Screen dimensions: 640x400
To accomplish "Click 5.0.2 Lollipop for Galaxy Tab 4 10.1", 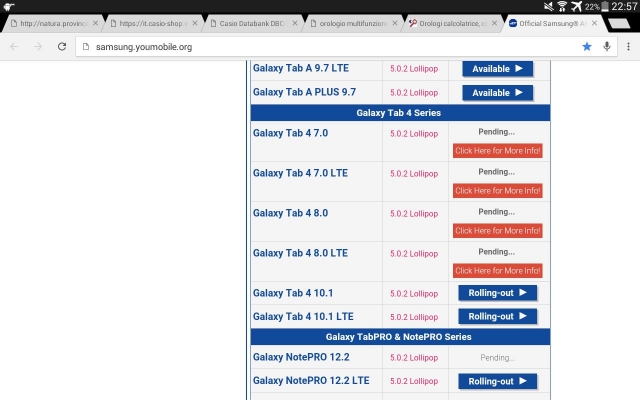I will [x=414, y=294].
